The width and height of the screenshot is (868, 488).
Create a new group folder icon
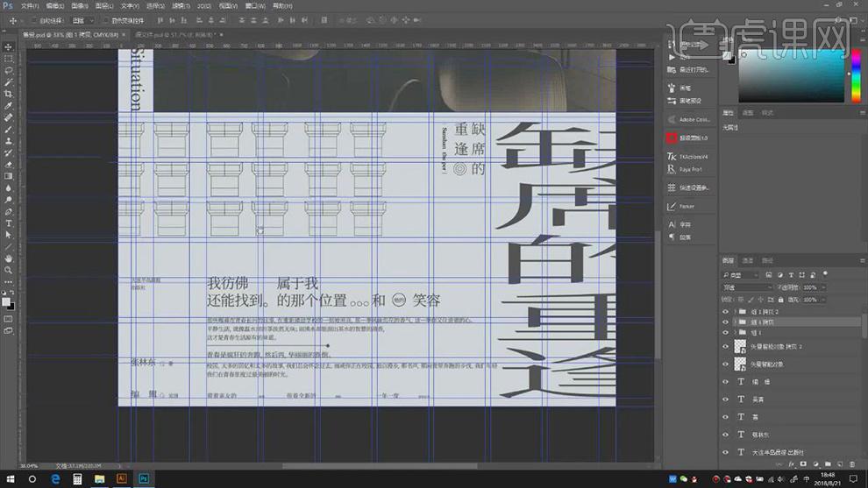828,464
